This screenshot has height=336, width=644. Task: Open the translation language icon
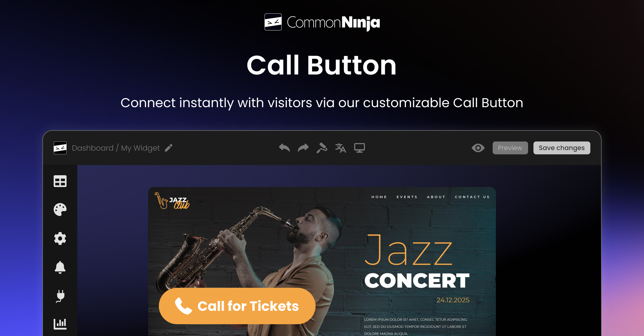(x=341, y=148)
